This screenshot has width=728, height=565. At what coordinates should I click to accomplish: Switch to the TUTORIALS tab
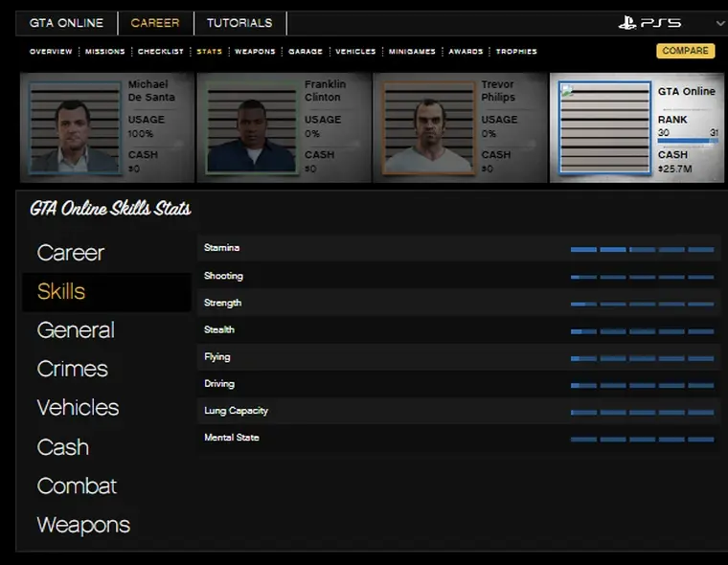239,23
